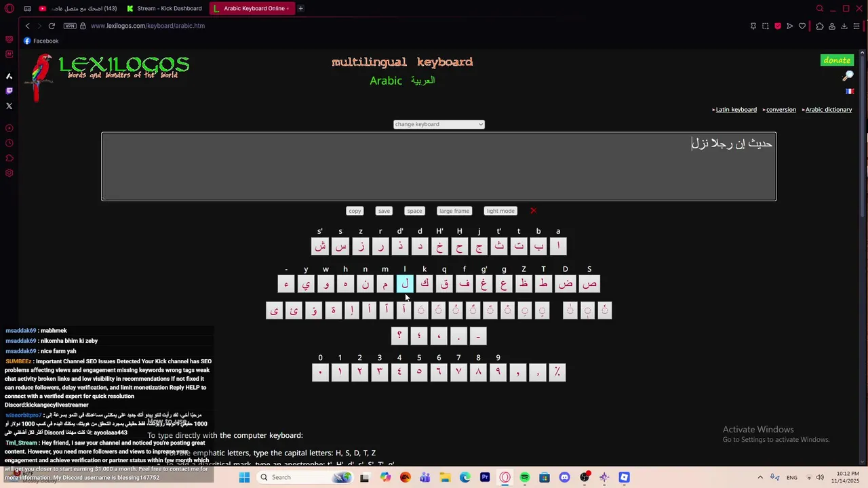
Task: Click the Lexilogos magnifying glass search icon
Action: [x=848, y=76]
